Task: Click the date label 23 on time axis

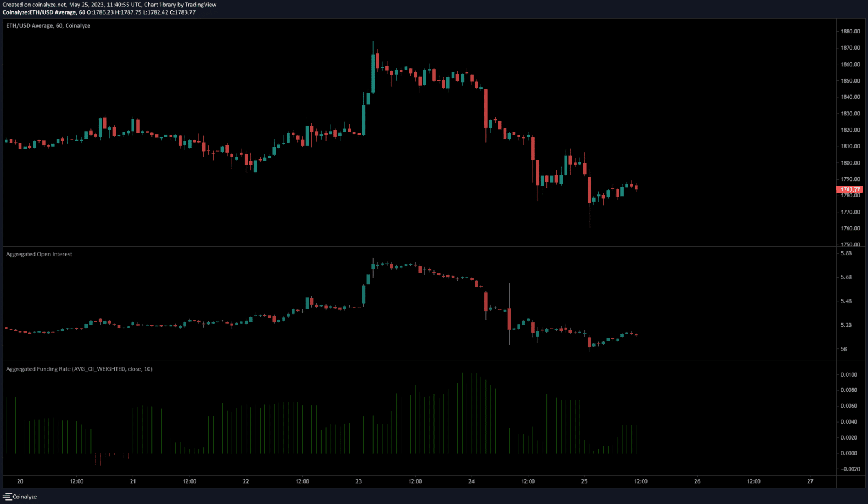Action: 359,481
